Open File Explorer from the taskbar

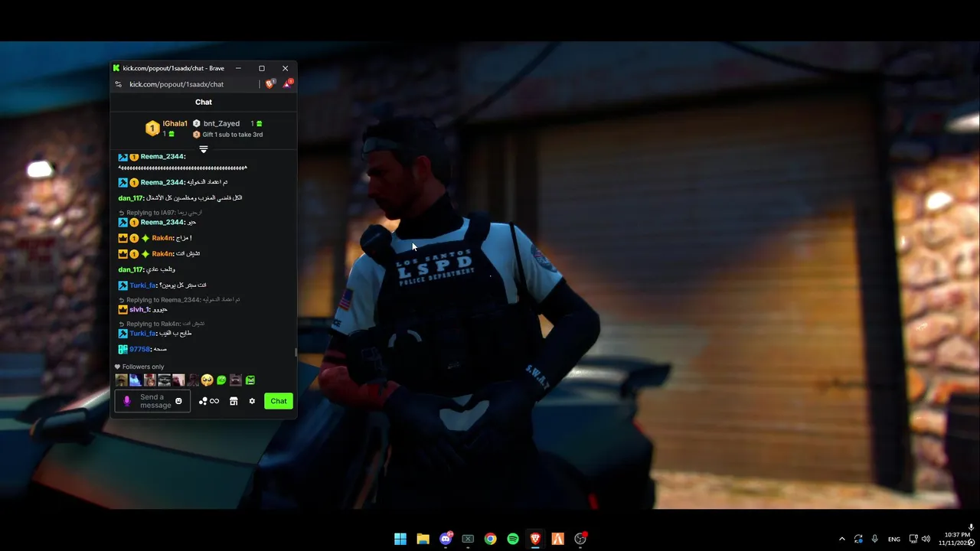pyautogui.click(x=423, y=539)
